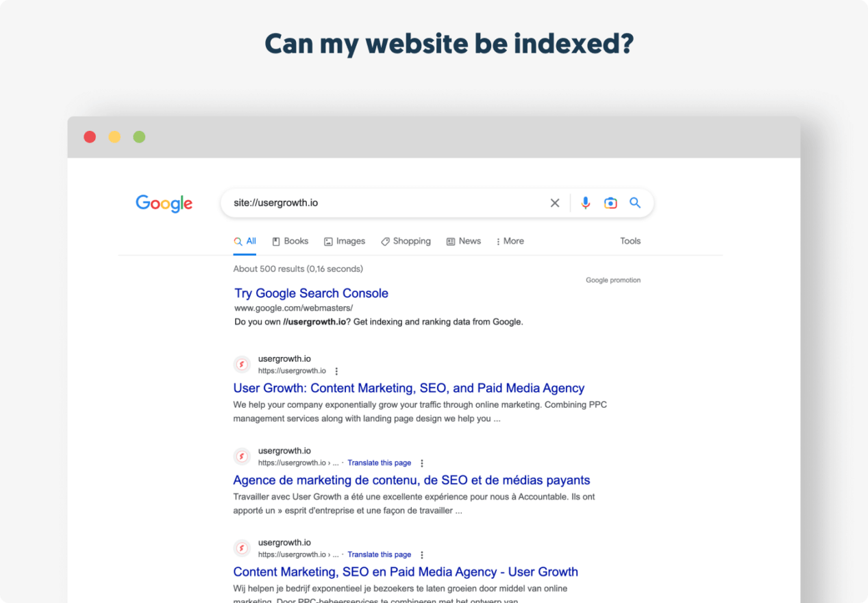Open the search Tools options

(x=630, y=241)
